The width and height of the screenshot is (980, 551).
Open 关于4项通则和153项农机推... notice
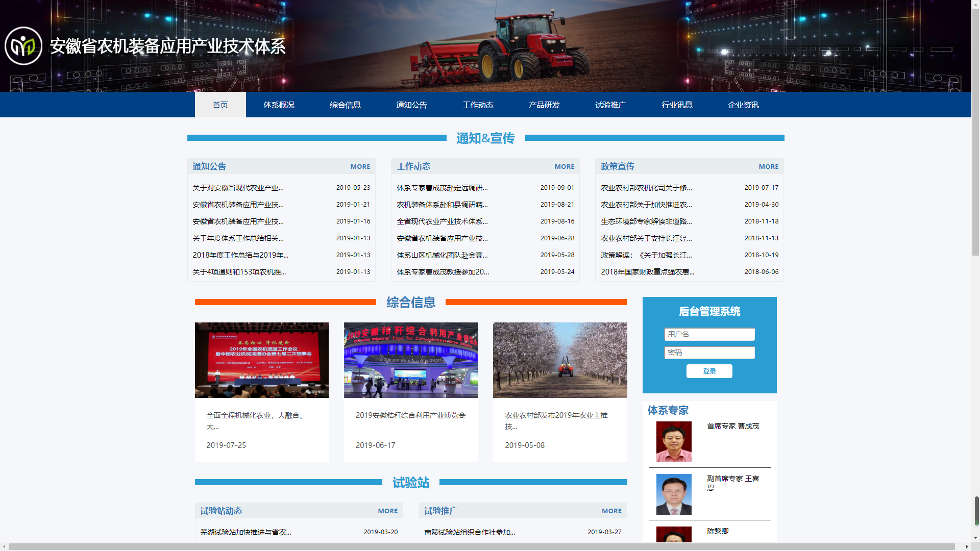click(x=239, y=272)
